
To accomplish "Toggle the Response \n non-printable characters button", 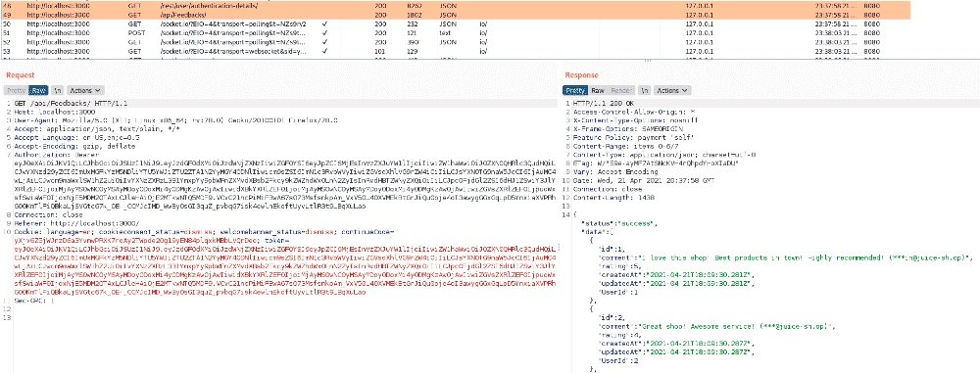I will point(646,91).
